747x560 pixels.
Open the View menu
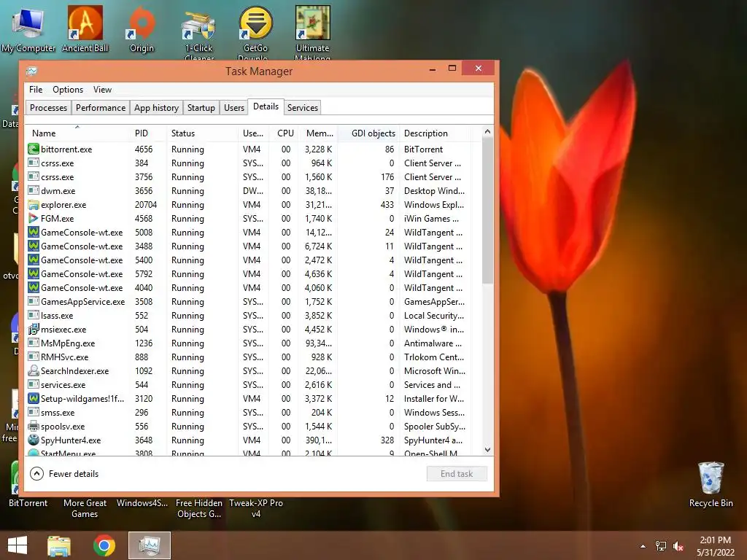tap(102, 90)
